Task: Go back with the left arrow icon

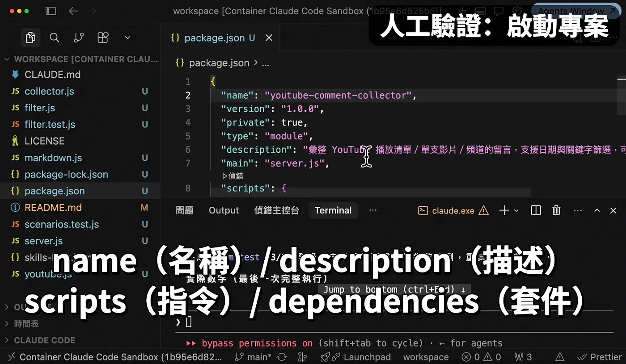Action: click(73, 11)
